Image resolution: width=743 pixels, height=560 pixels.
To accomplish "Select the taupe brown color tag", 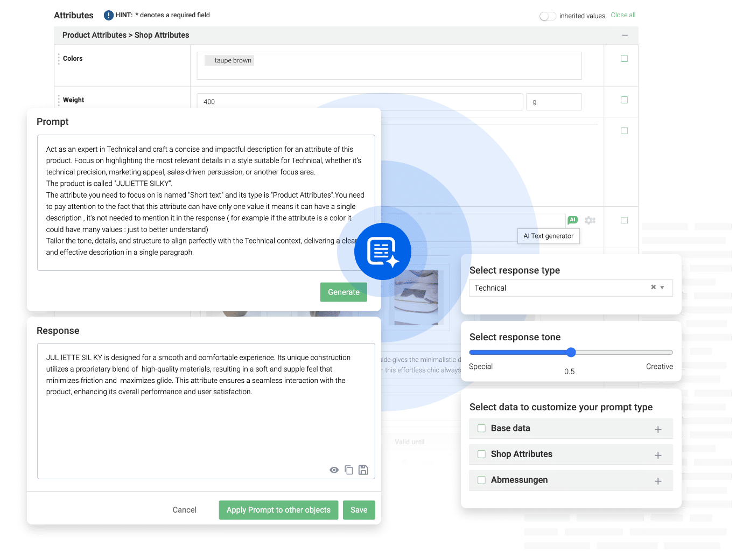I will tap(229, 60).
